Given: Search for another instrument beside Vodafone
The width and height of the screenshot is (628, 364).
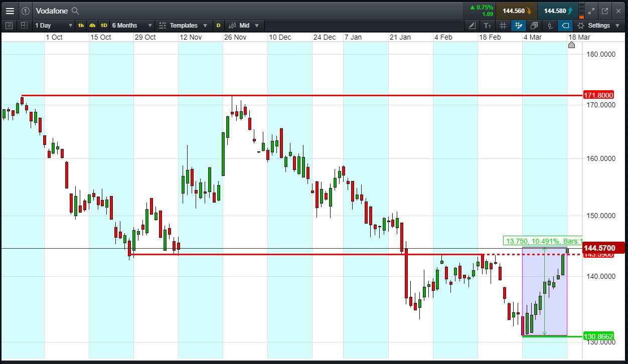Looking at the screenshot, I should click(75, 11).
